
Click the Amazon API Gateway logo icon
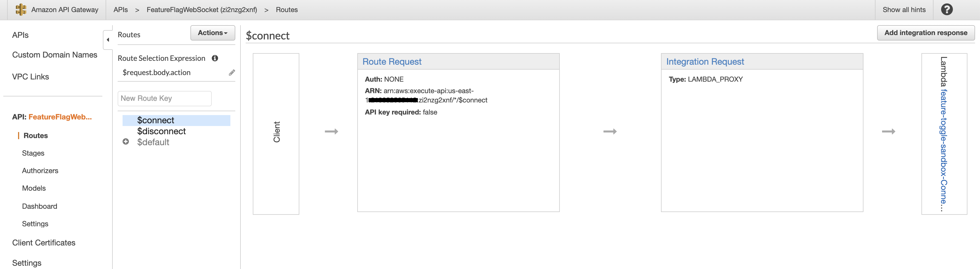[20, 10]
